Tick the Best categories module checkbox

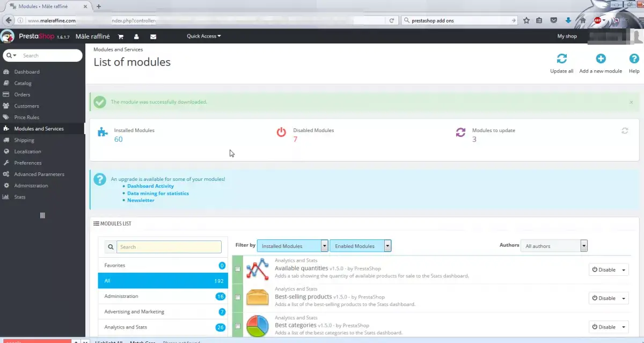[x=238, y=326]
